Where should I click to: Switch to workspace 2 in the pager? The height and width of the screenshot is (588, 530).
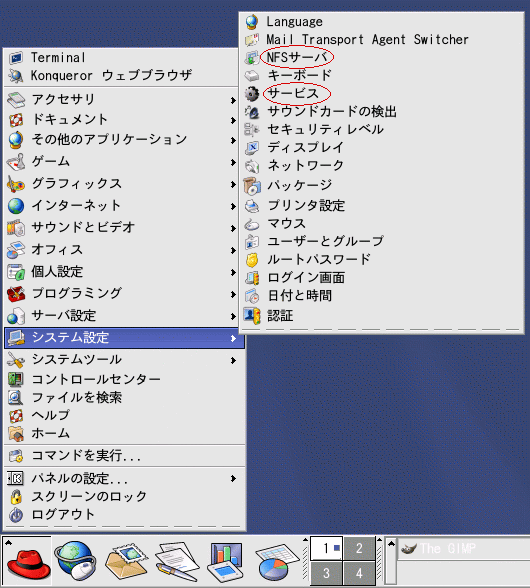pos(359,548)
